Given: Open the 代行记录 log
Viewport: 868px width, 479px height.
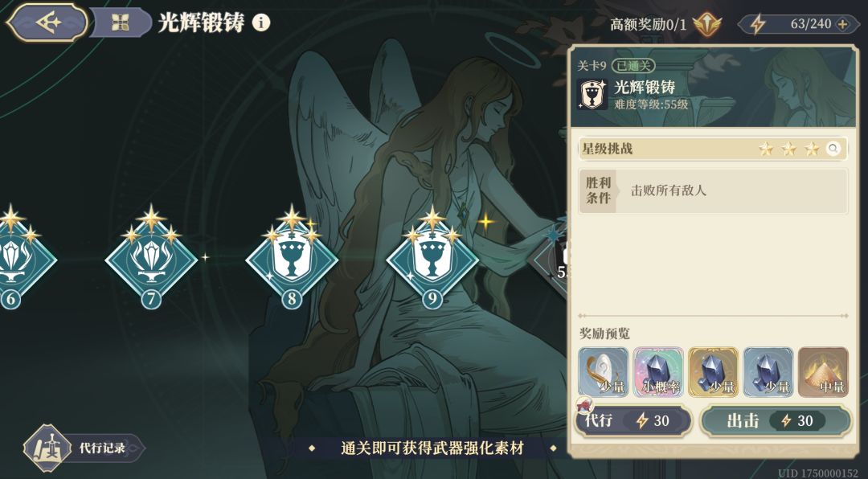Looking at the screenshot, I should pyautogui.click(x=83, y=448).
